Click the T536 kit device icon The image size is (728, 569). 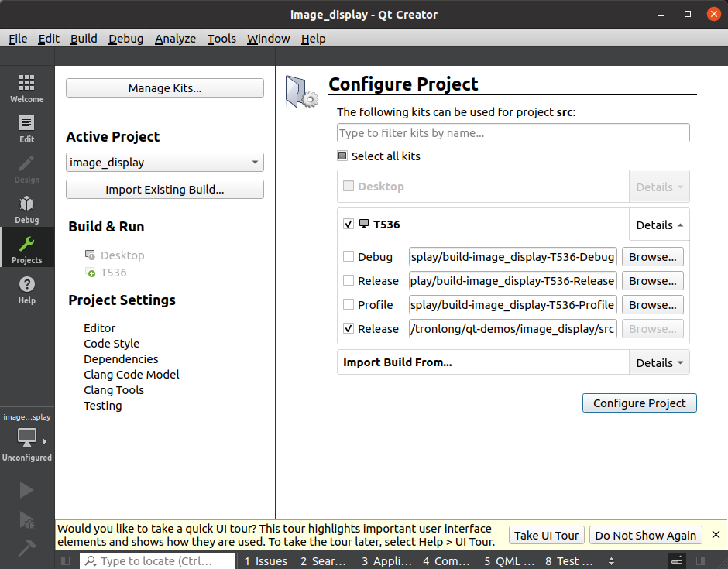tap(364, 225)
